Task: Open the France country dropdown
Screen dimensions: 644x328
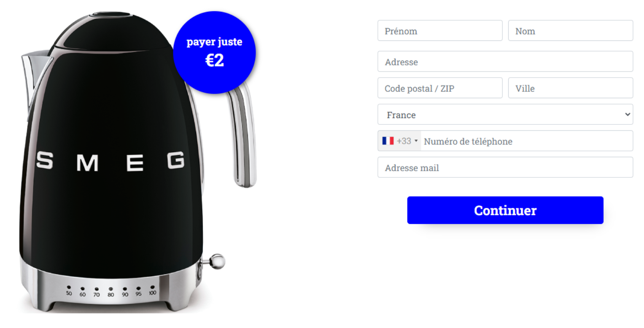Action: 505,115
